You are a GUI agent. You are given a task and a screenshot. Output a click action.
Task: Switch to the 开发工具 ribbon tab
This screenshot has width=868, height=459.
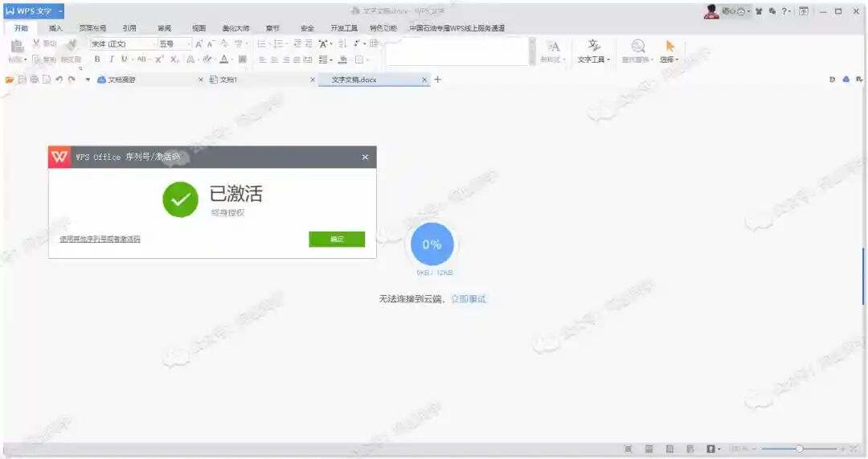point(344,28)
